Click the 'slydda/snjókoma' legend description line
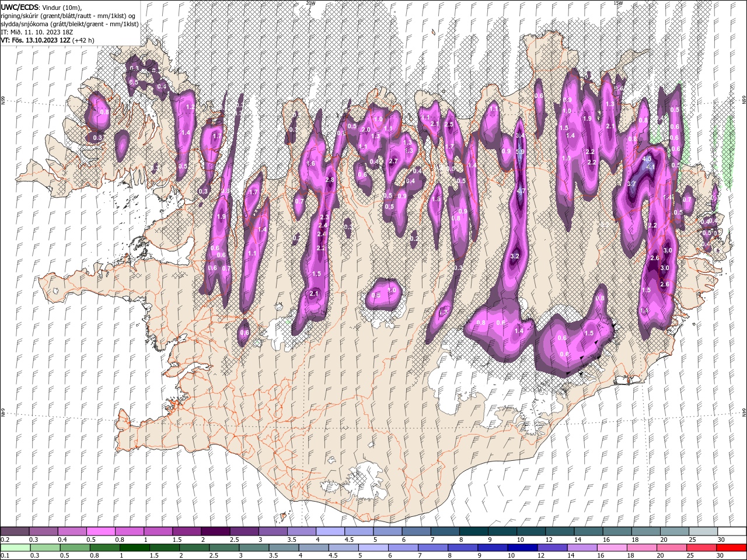747x560 pixels. [70, 24]
